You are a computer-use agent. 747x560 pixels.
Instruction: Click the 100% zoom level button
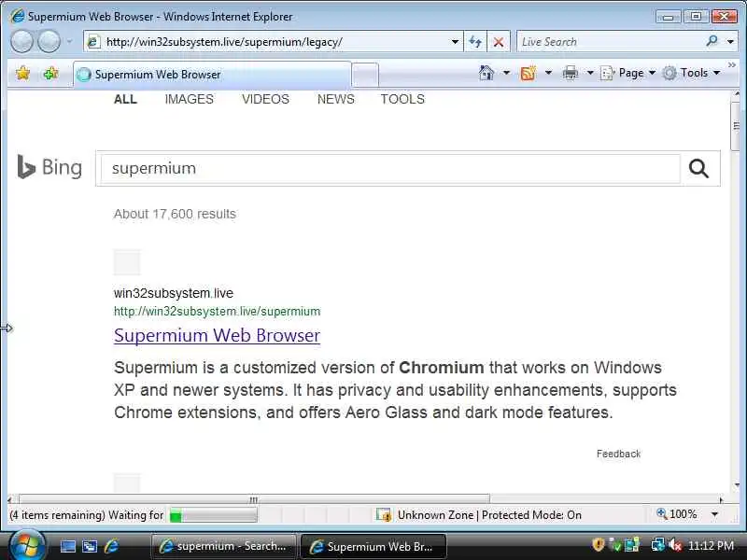[x=676, y=514]
